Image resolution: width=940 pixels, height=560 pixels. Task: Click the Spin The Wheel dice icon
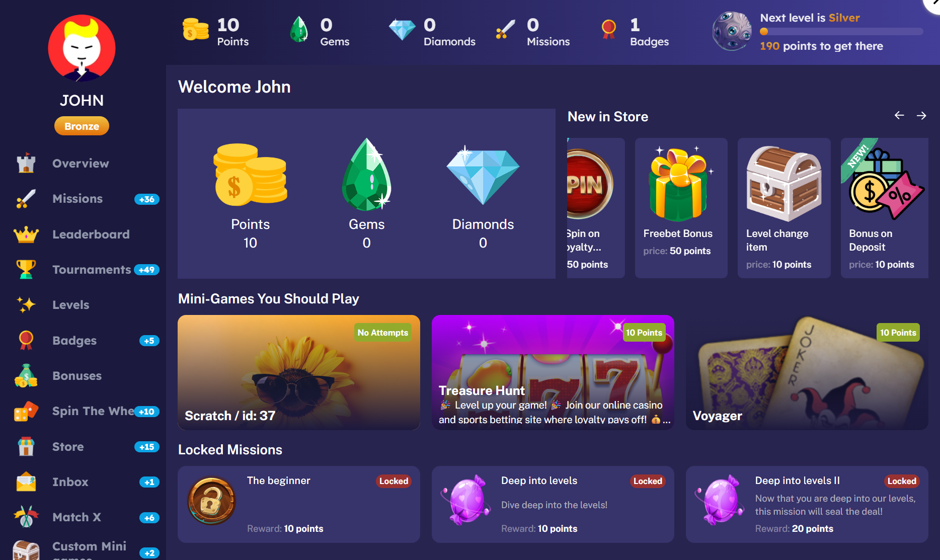pos(26,411)
